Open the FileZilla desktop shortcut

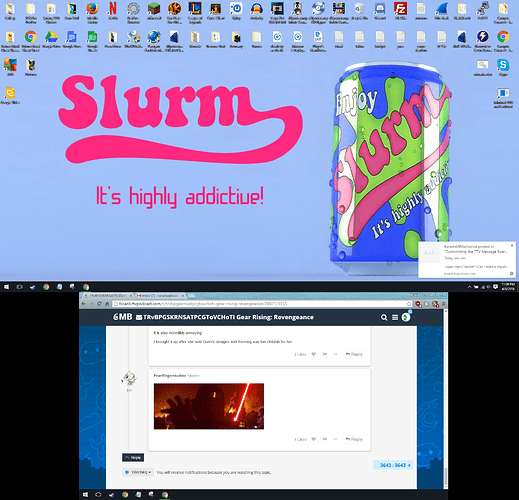click(x=400, y=12)
